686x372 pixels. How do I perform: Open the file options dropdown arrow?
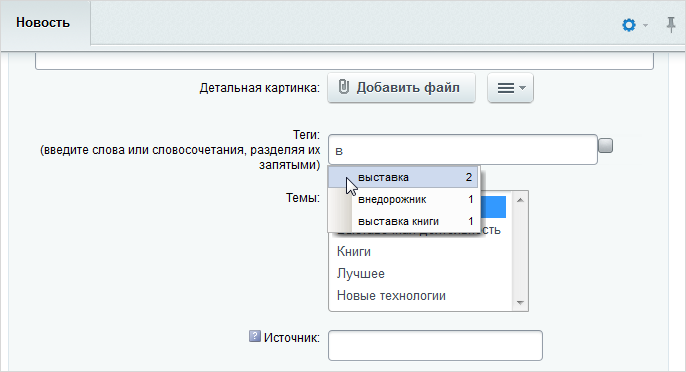coord(522,88)
